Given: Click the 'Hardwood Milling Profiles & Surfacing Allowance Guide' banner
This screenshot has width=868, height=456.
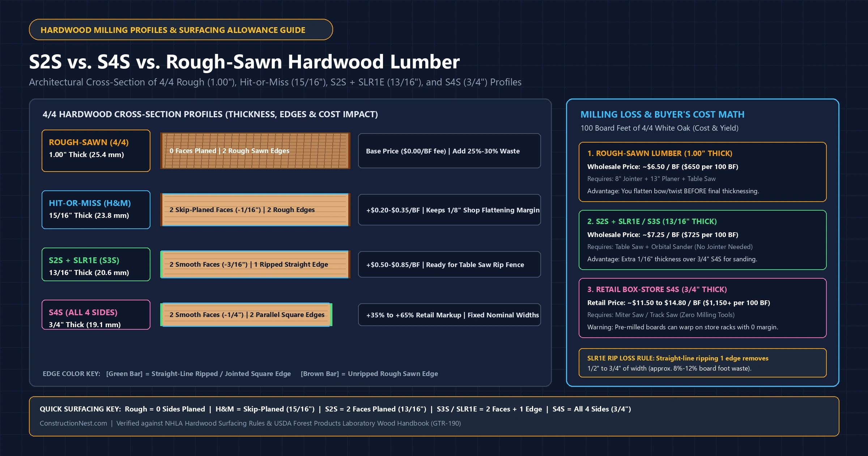Looking at the screenshot, I should pyautogui.click(x=181, y=30).
